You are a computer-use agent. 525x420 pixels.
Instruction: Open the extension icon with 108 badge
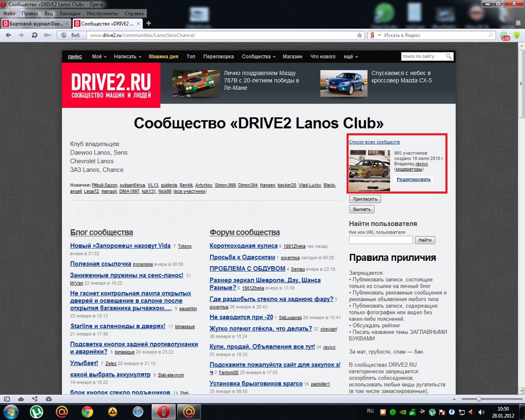tap(504, 36)
